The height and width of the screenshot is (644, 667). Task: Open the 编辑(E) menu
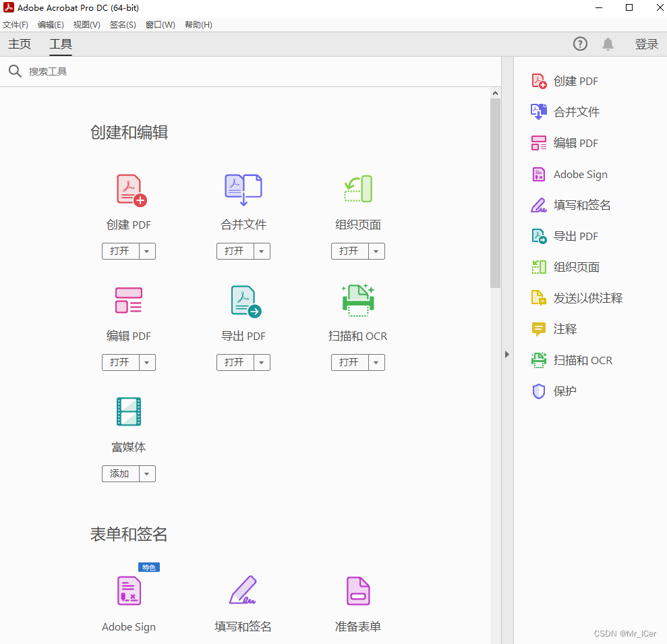tap(51, 25)
